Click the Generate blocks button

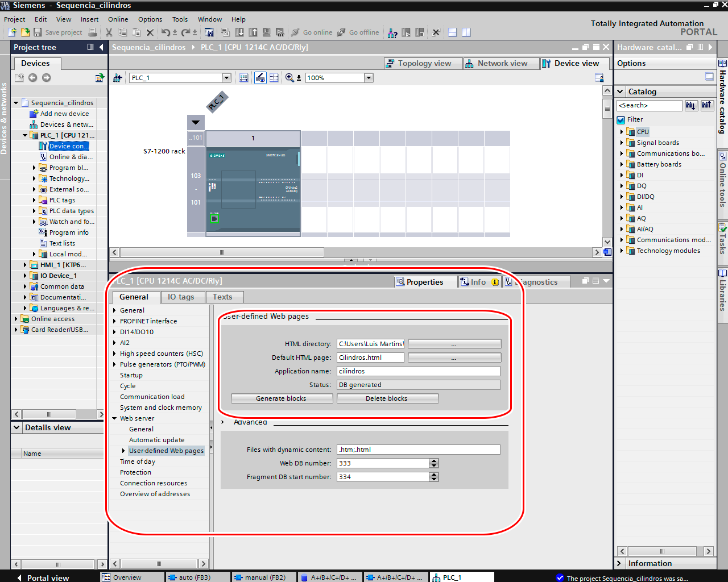pos(282,398)
